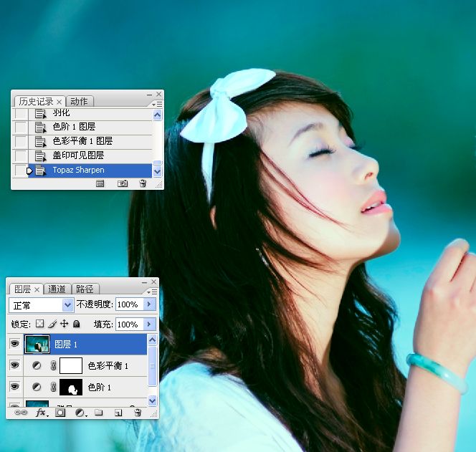Toggle visibility of 色彩平衡 1 layer
Viewport: 476px width, 452px height.
(x=14, y=365)
